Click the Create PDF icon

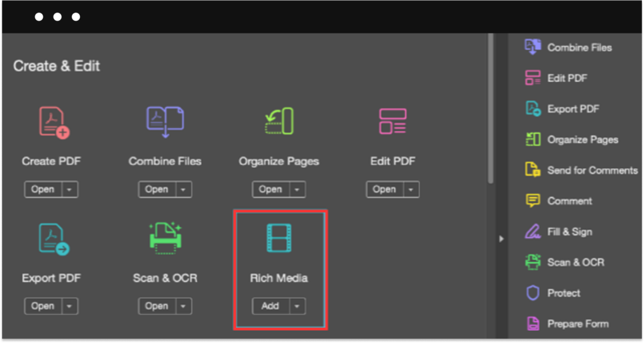click(x=53, y=122)
